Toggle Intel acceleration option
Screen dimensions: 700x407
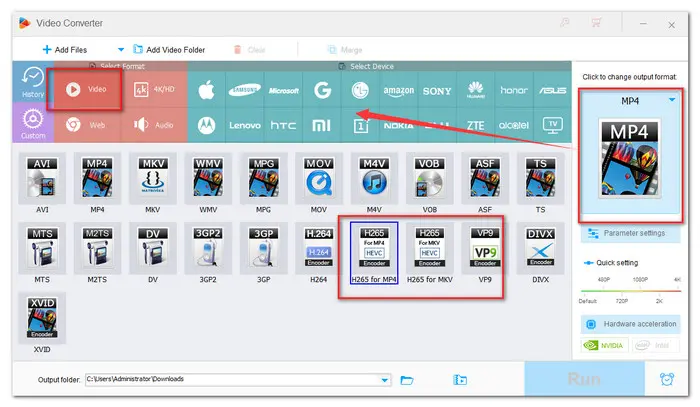point(655,345)
